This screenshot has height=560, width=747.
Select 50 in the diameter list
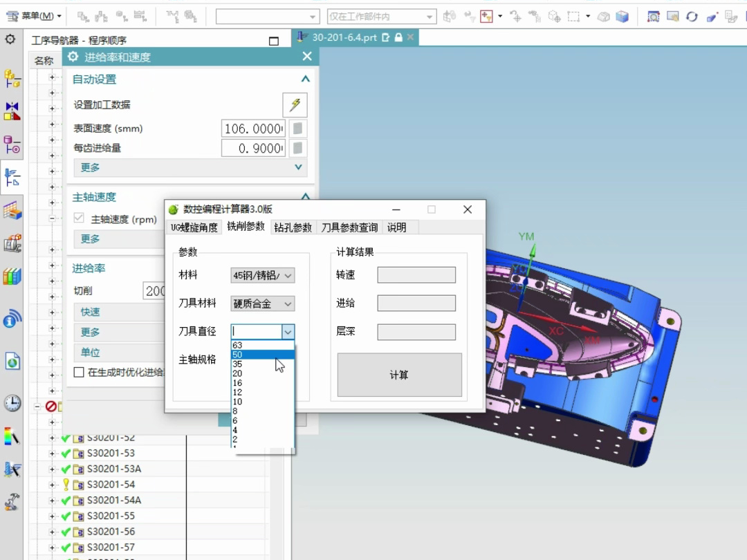pos(263,355)
